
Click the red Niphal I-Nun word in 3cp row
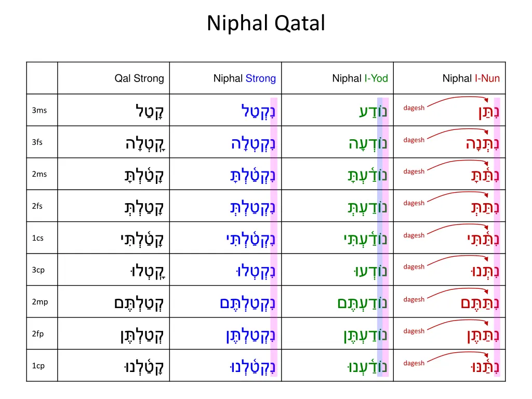(x=482, y=271)
